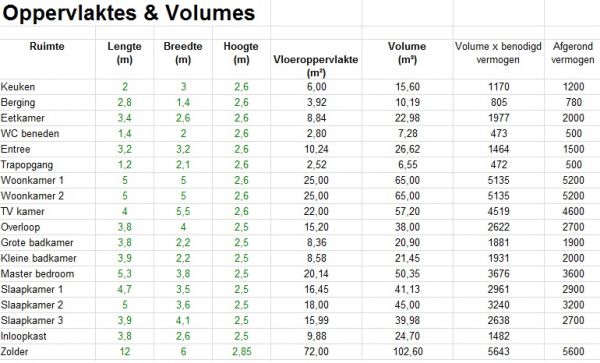Click the Woonkamer 1 row label

pyautogui.click(x=32, y=180)
